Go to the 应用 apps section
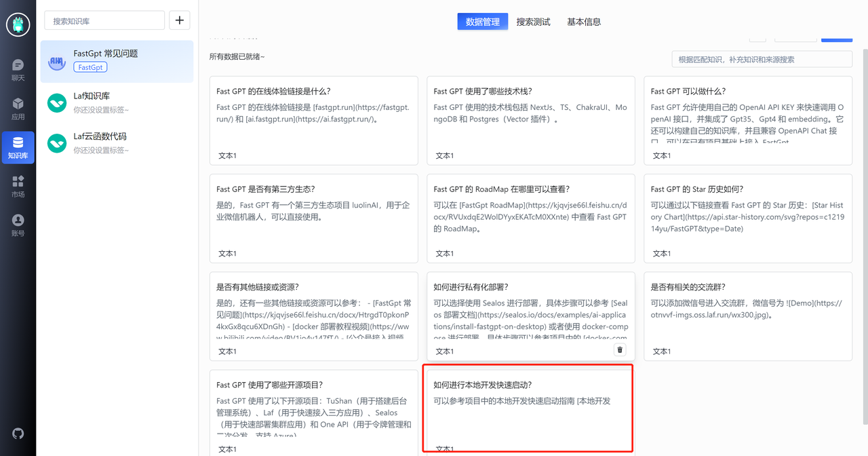868x456 pixels. click(18, 109)
